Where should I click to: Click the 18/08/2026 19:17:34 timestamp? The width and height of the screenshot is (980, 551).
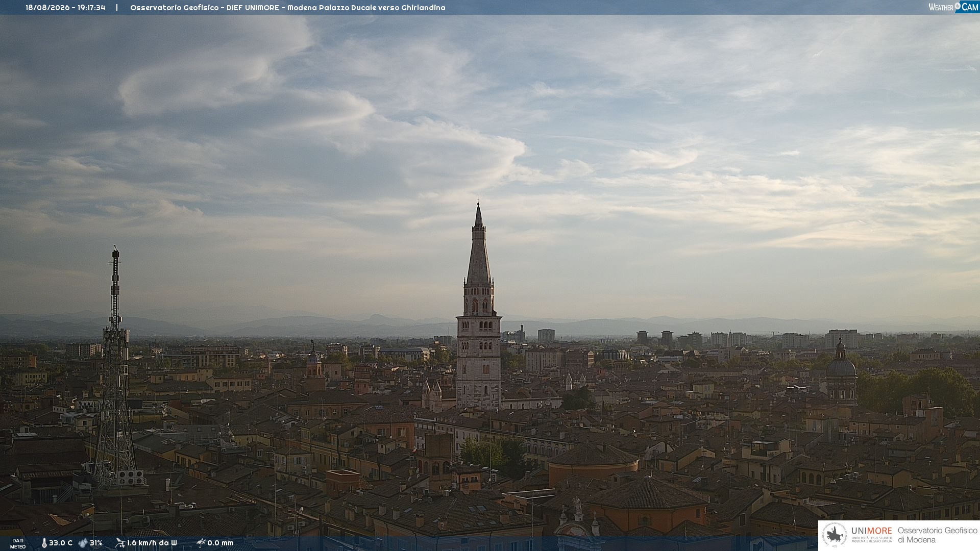pos(65,8)
